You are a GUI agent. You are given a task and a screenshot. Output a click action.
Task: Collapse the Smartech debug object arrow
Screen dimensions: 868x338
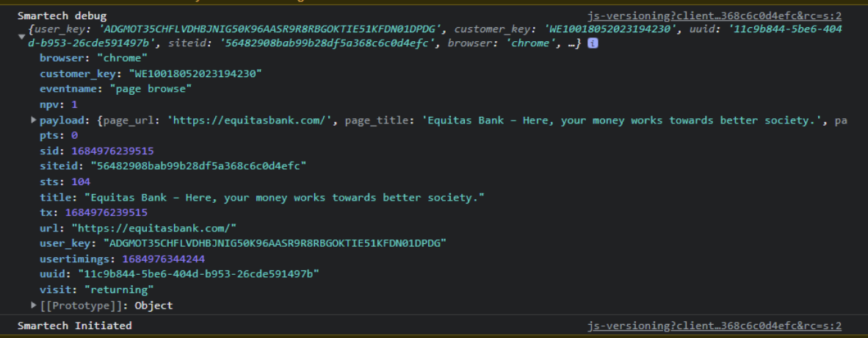tap(21, 37)
